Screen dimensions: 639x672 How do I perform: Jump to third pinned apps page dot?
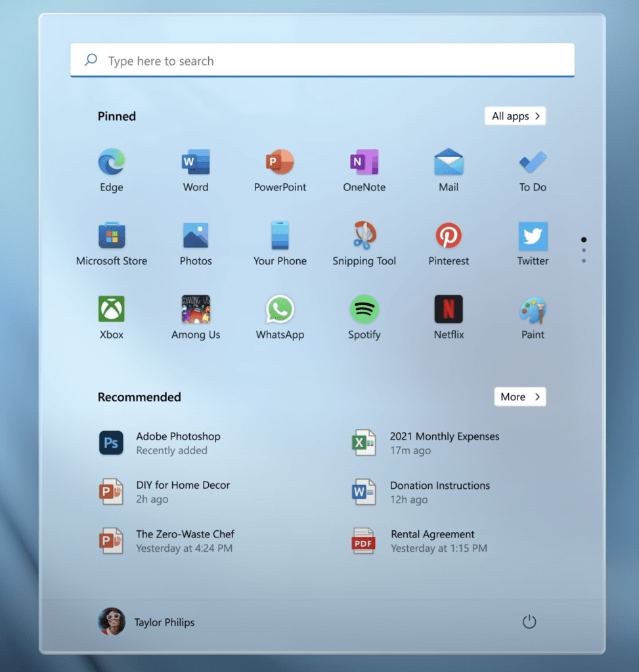584,261
